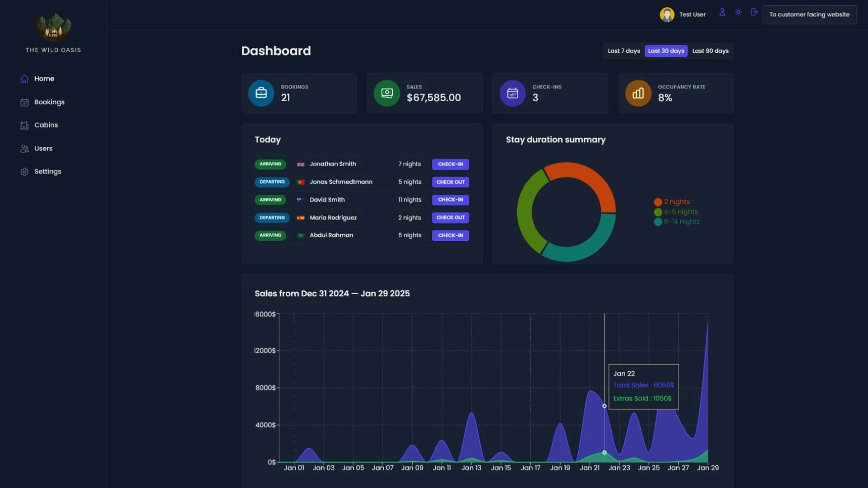
Task: Click the Bookings briefcase icon
Action: tap(261, 93)
